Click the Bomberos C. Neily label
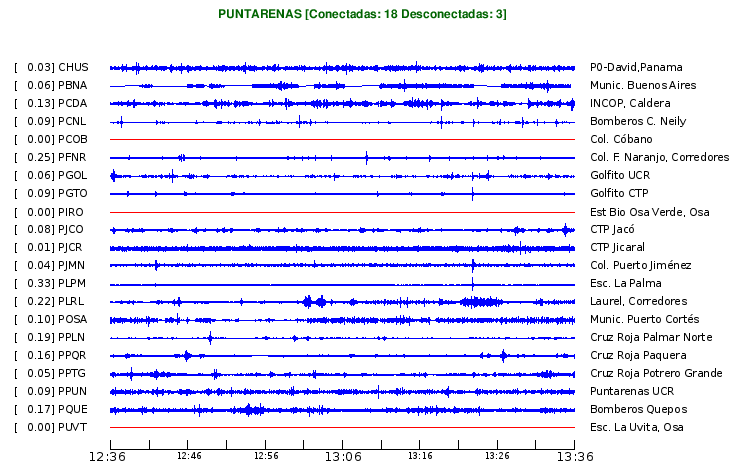 tap(638, 121)
